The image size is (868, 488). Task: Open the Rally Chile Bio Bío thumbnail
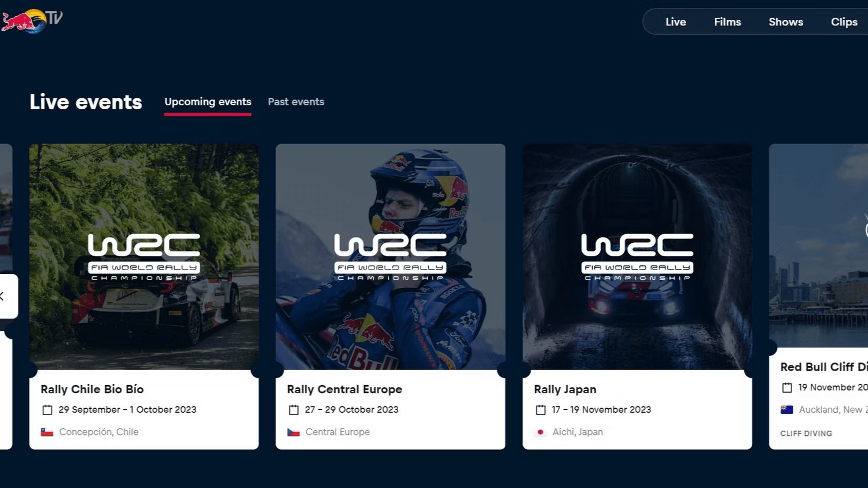(x=144, y=257)
